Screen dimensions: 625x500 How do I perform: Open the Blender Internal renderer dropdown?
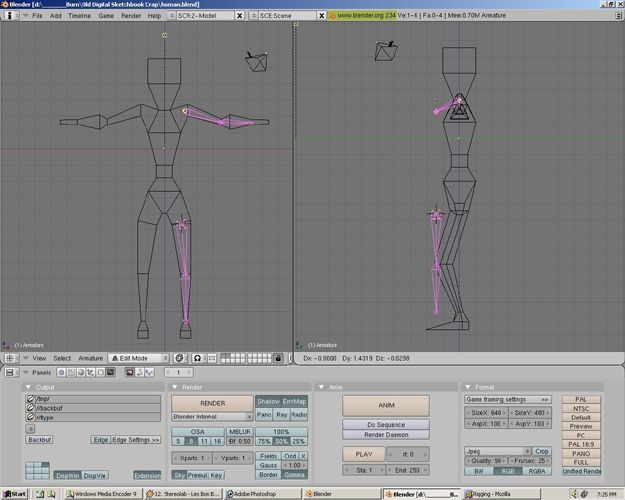(x=212, y=417)
